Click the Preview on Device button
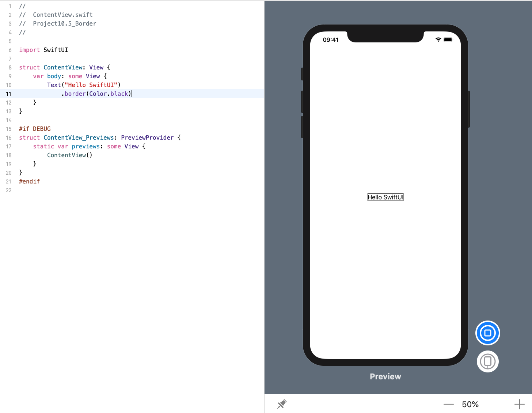532x413 pixels. (487, 361)
